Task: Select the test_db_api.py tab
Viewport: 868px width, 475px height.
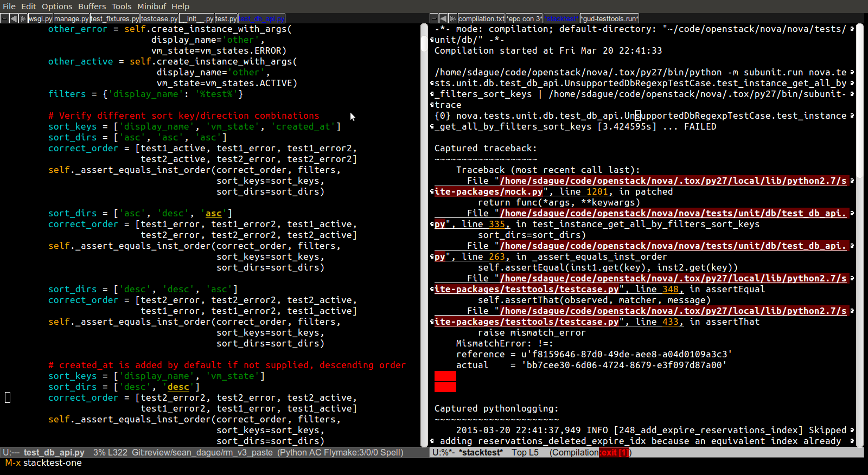Action: [x=261, y=18]
